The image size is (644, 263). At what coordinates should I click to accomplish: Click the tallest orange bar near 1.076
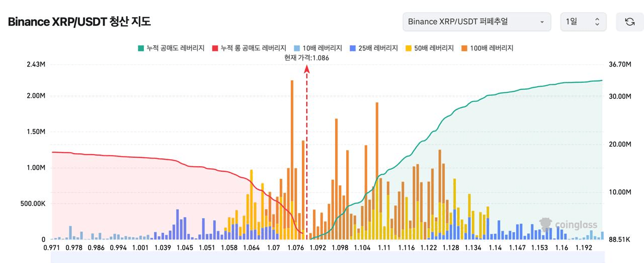click(x=292, y=160)
